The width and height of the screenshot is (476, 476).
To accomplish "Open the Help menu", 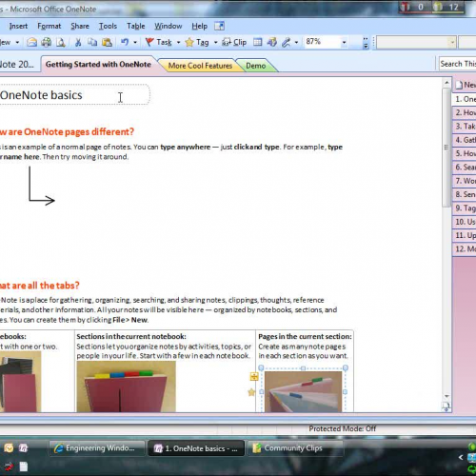I will [199, 26].
